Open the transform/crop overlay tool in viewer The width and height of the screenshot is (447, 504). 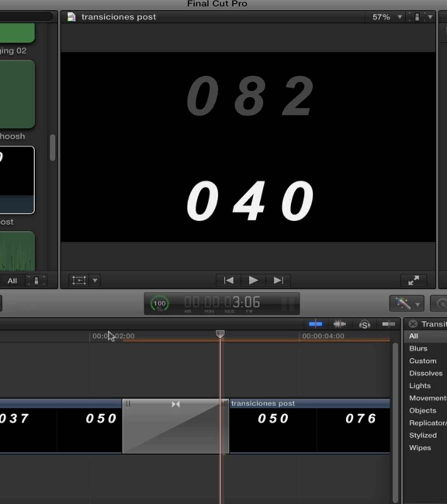coord(80,280)
